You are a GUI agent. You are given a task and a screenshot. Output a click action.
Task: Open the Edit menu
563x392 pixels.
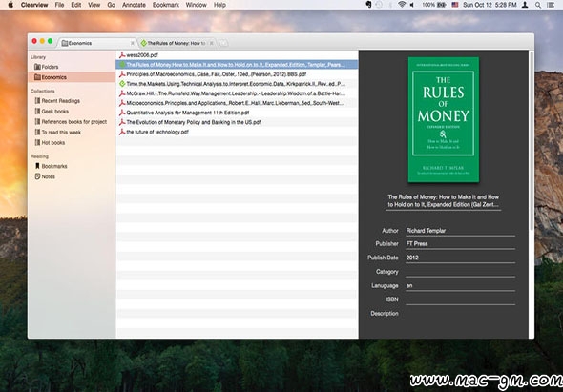click(x=75, y=5)
